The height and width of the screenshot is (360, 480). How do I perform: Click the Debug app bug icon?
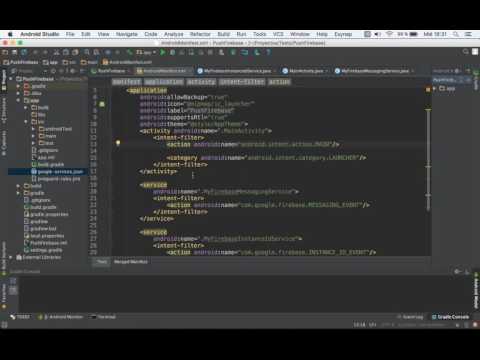click(172, 52)
